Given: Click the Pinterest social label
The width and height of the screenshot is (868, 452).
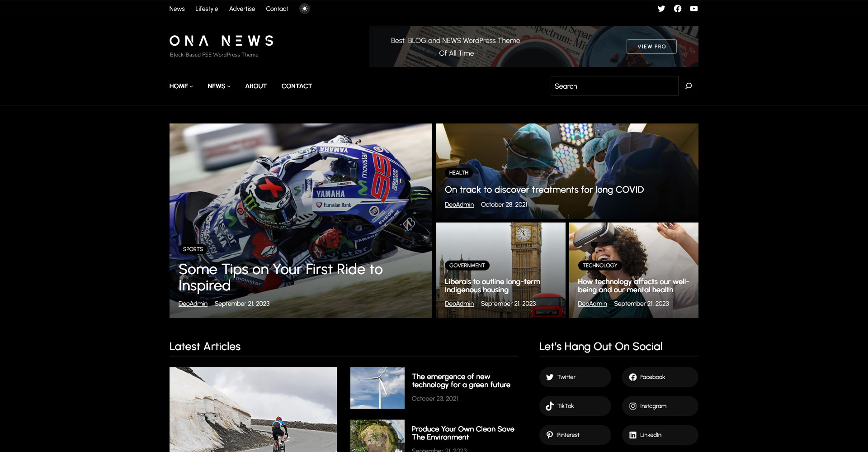Looking at the screenshot, I should [568, 435].
